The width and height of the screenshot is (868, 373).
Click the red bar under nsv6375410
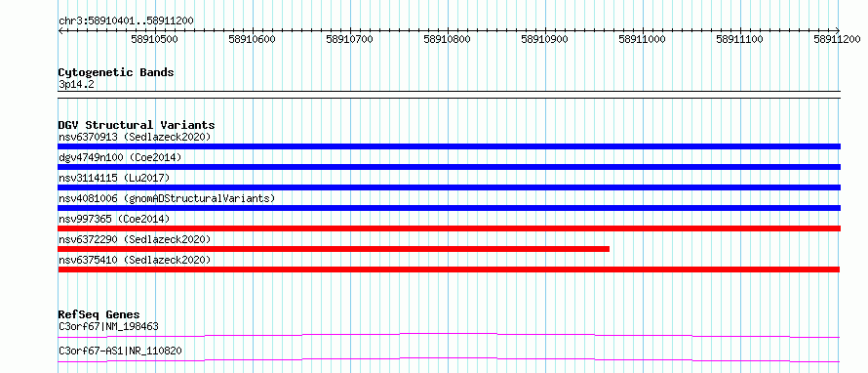click(x=449, y=269)
